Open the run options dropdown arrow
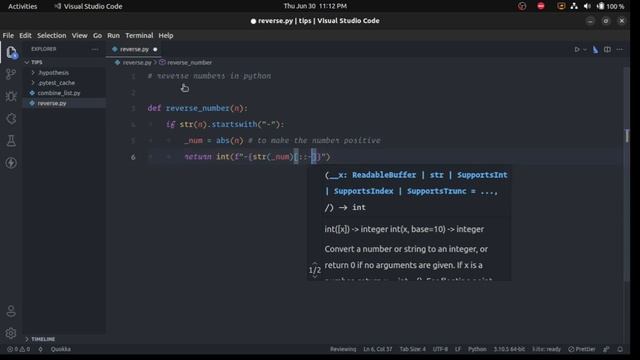 [x=585, y=49]
